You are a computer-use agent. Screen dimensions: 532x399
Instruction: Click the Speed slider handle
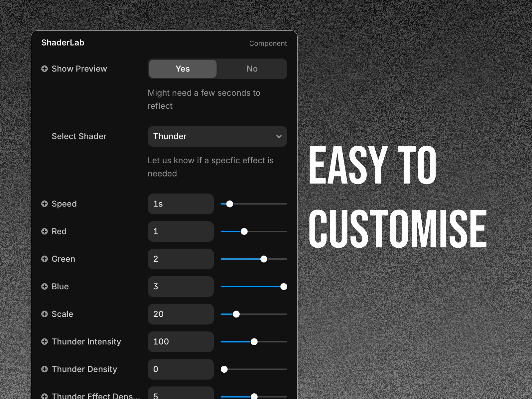pos(230,204)
